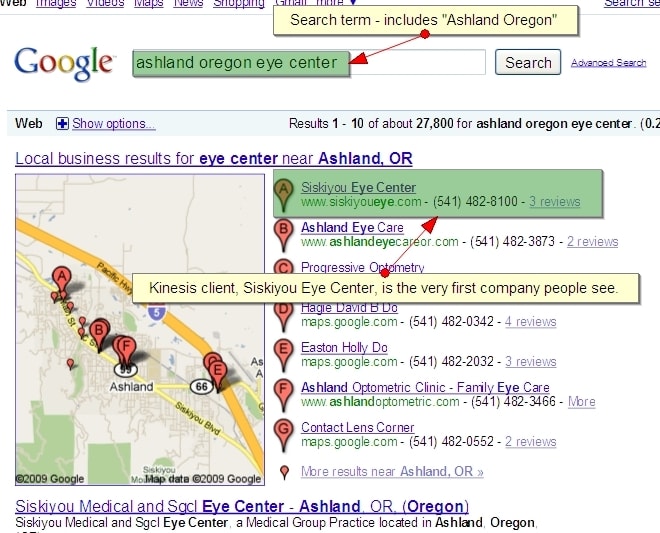Open 2 reviews for Ashland Eye Care

coord(593,242)
